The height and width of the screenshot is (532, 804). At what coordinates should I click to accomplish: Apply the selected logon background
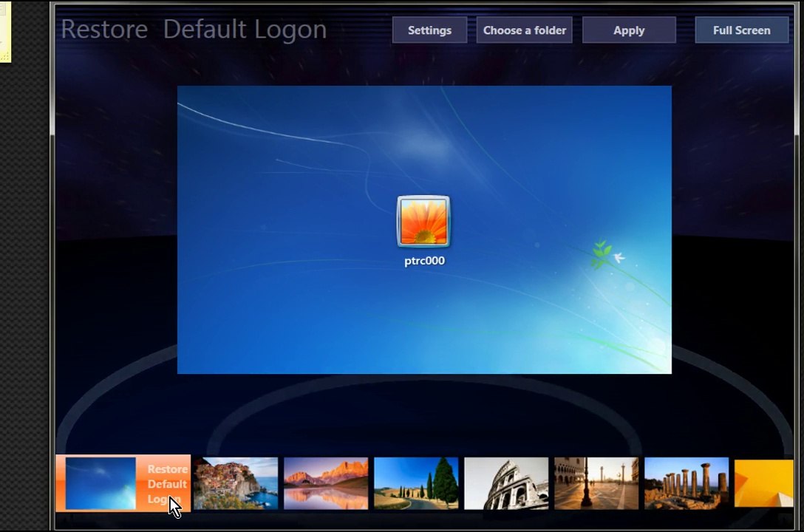pos(629,30)
